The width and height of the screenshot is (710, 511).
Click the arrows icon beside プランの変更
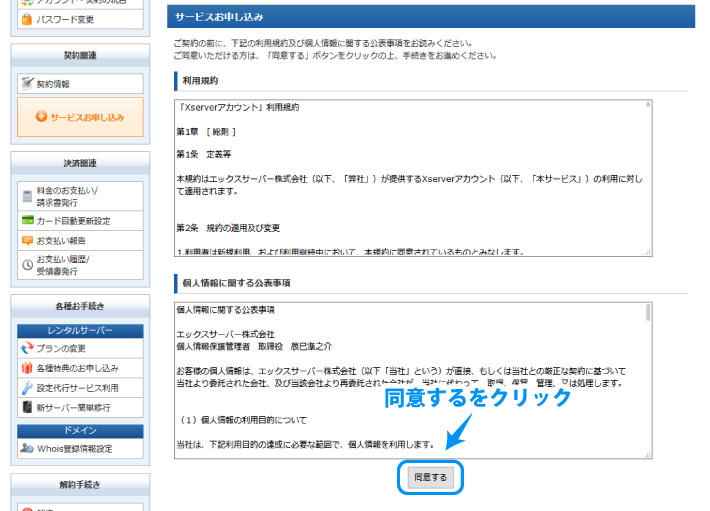pyautogui.click(x=27, y=348)
